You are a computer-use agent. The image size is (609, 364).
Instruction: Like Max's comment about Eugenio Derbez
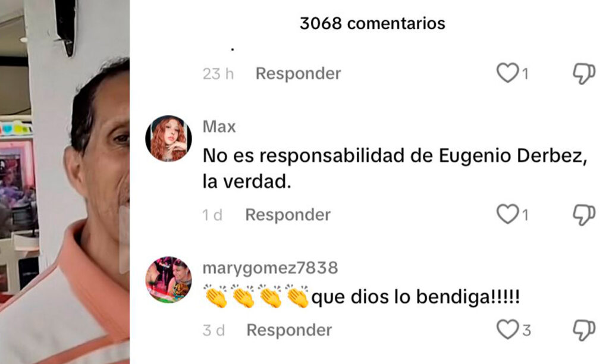pos(508,214)
